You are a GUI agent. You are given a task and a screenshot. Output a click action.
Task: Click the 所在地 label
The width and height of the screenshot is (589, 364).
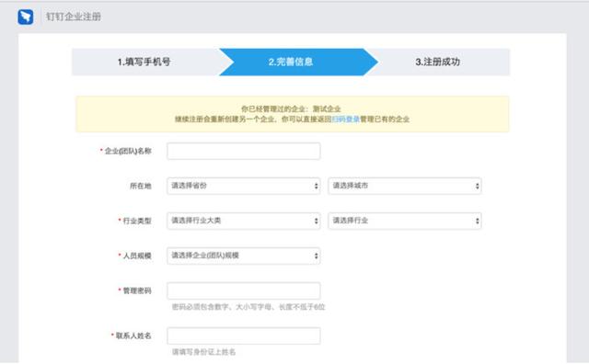click(x=141, y=186)
